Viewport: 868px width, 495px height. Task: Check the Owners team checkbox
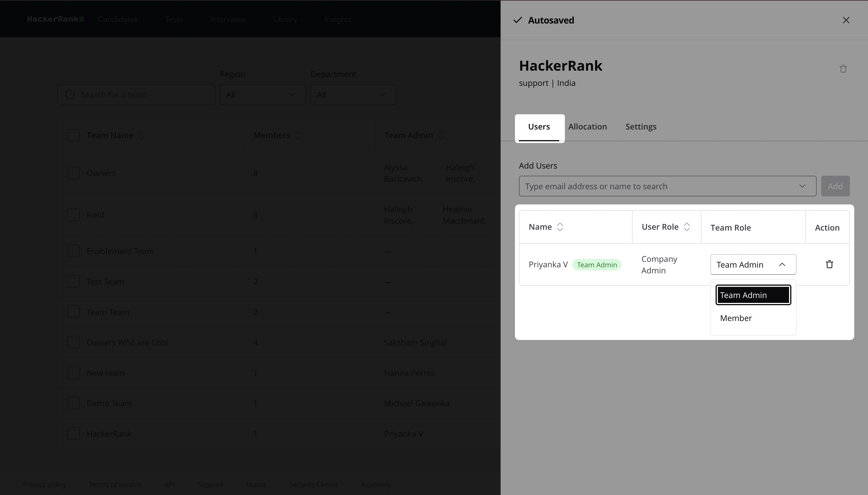[x=73, y=173]
